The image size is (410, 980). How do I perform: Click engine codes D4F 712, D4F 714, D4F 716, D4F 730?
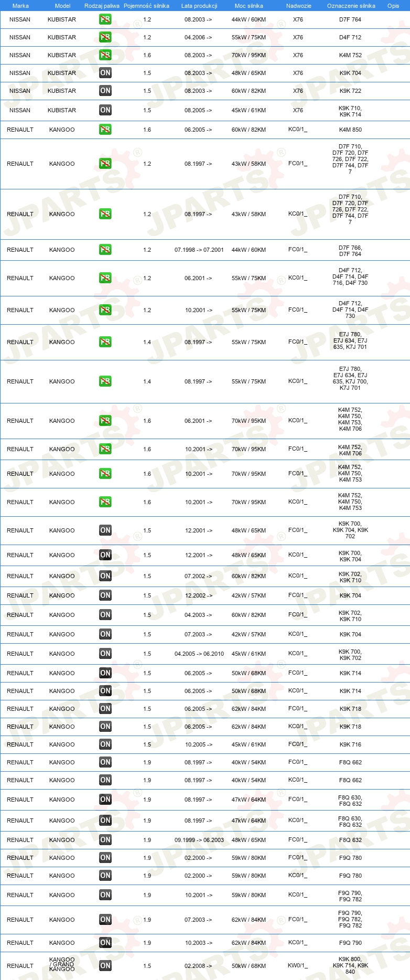(x=350, y=276)
